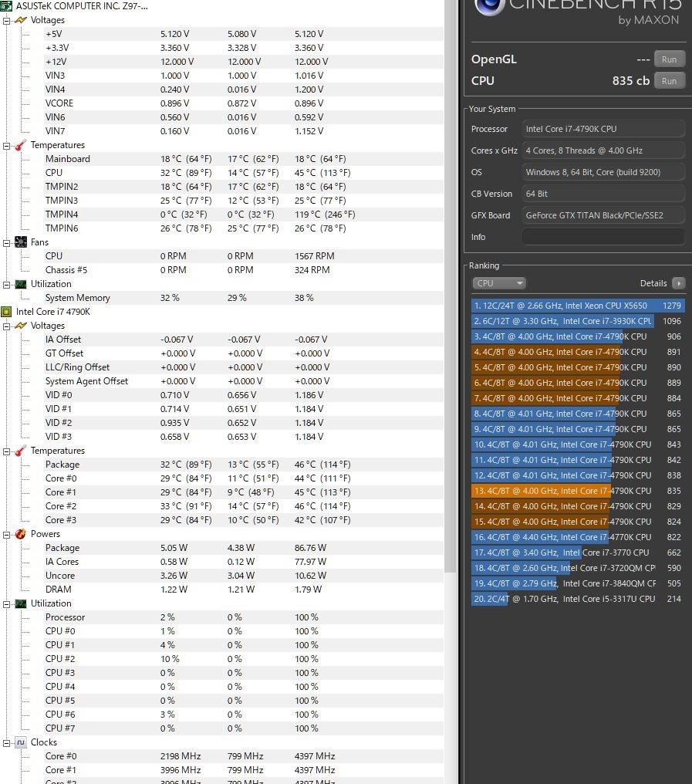692x784 pixels.
Task: Click the ASUSTeK motherboard icon
Action: pyautogui.click(x=7, y=5)
